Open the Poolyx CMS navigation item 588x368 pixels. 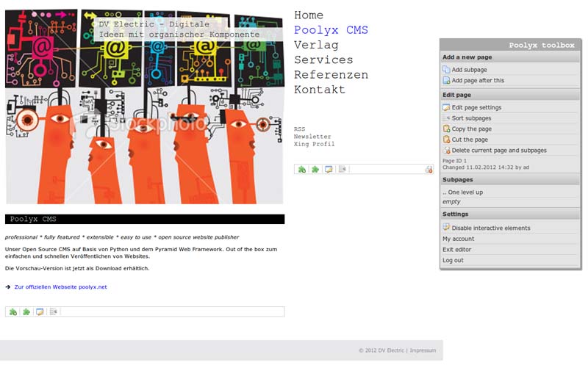(x=331, y=30)
